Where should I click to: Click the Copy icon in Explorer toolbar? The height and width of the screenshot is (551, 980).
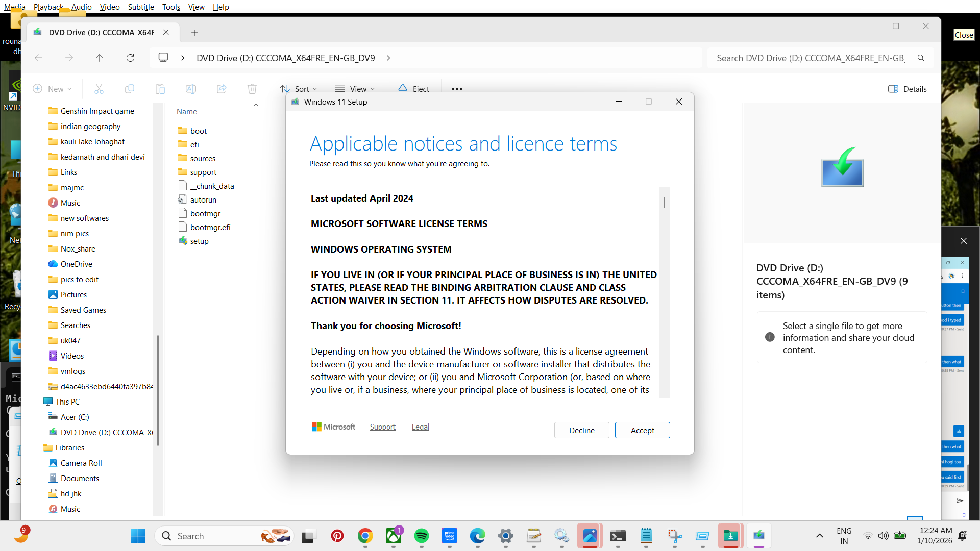(130, 89)
